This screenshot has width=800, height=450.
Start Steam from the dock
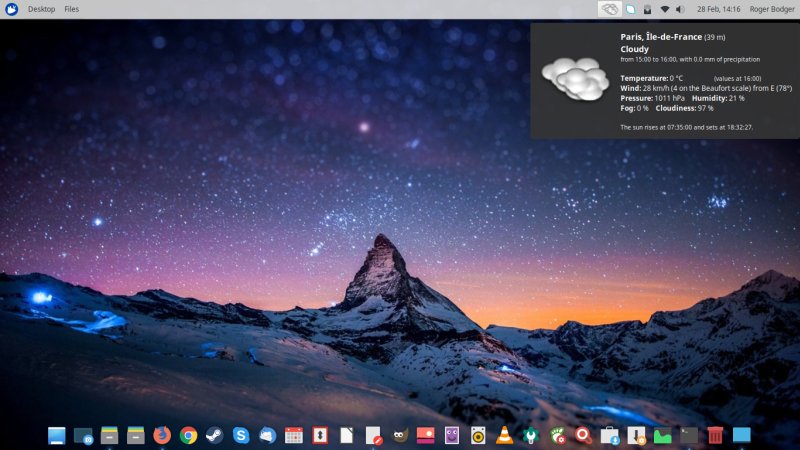214,435
